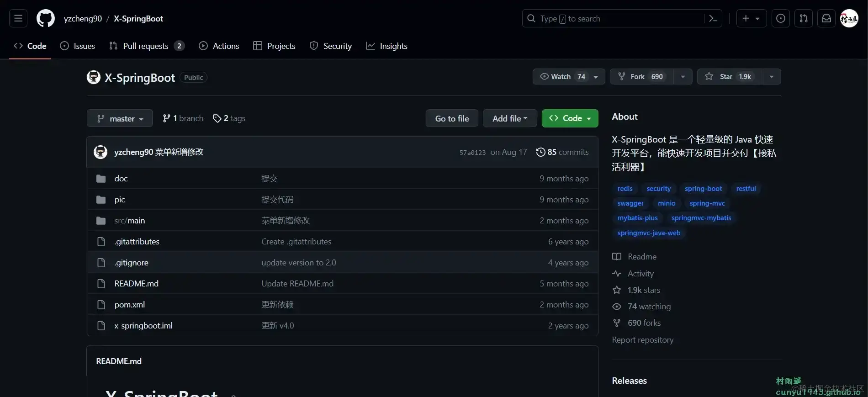Click the tag icon beside 2 tags
Image resolution: width=868 pixels, height=397 pixels.
pos(217,118)
